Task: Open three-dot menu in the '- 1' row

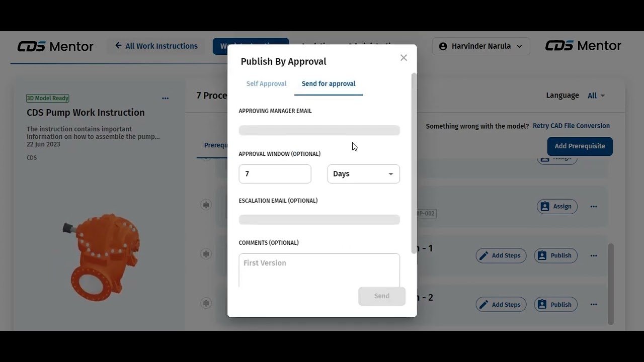Action: pyautogui.click(x=594, y=255)
